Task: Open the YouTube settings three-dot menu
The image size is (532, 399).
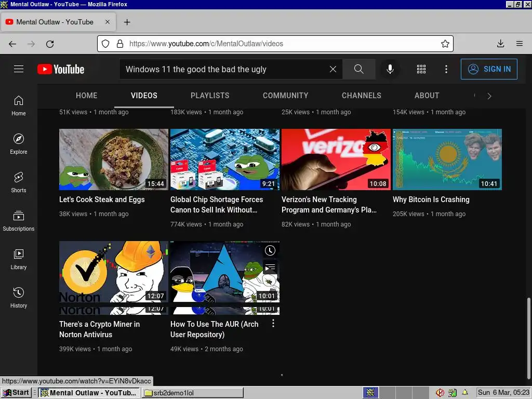Action: 446,69
